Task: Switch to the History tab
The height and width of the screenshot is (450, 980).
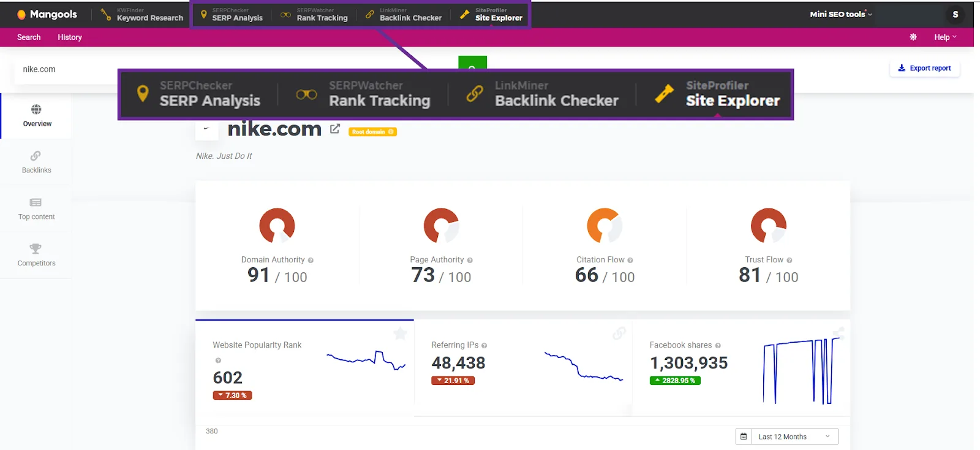Action: pos(70,37)
